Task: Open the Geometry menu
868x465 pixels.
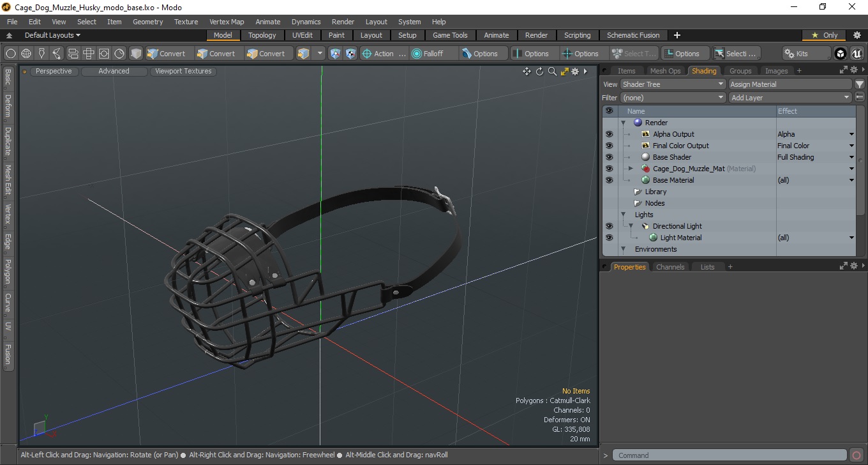Action: click(x=147, y=22)
